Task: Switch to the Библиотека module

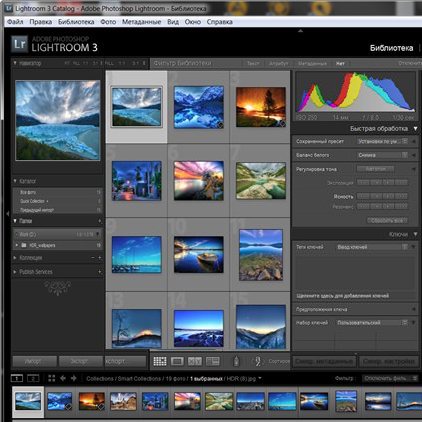Action: (391, 48)
